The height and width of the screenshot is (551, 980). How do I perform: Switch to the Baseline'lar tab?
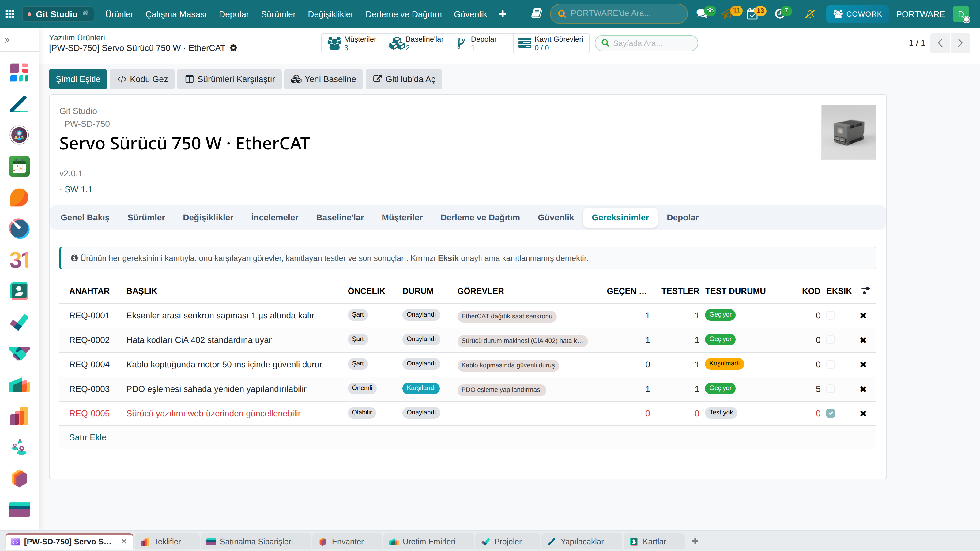click(340, 218)
